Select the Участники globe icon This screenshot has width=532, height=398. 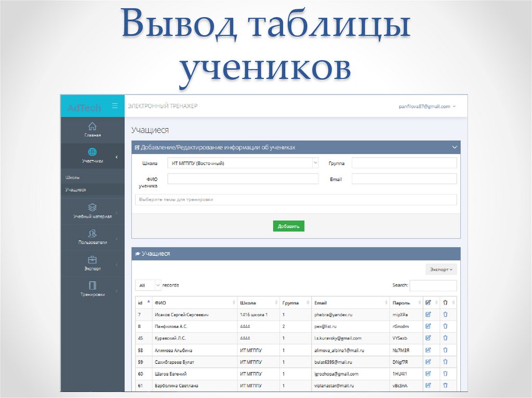[x=92, y=152]
